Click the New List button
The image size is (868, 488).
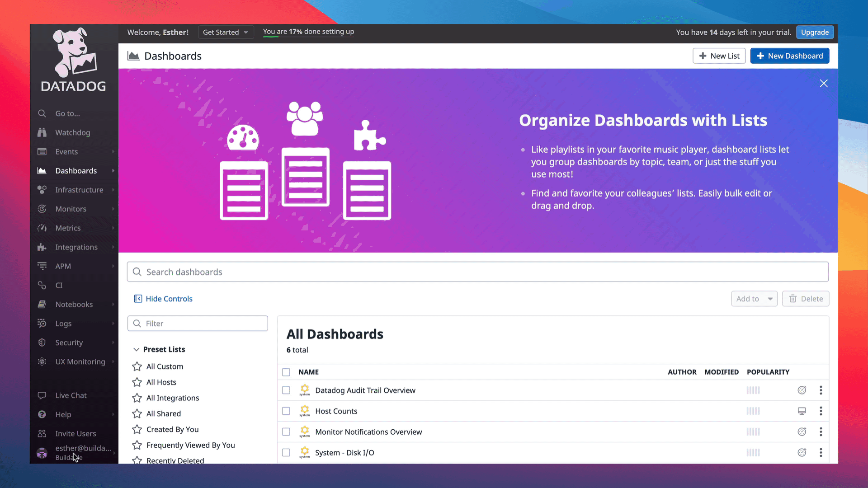tap(719, 56)
